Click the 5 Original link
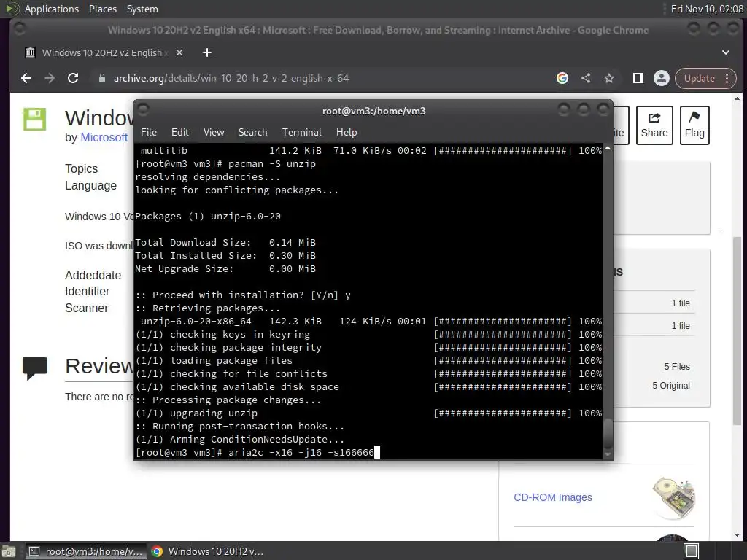The image size is (747, 560). click(671, 386)
